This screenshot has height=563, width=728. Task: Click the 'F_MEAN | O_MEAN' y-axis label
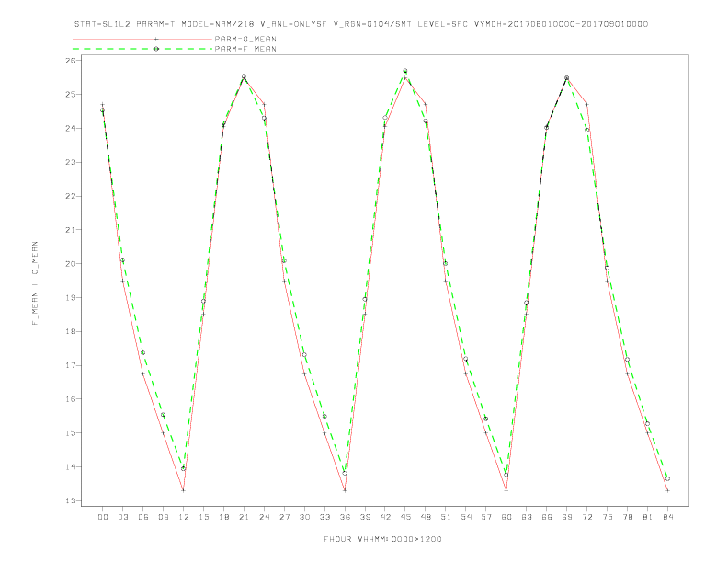pos(35,283)
